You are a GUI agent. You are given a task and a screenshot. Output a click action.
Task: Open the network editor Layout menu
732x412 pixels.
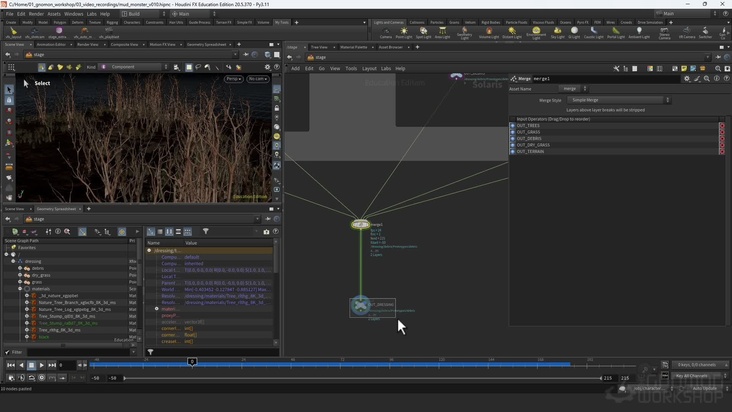pos(369,69)
